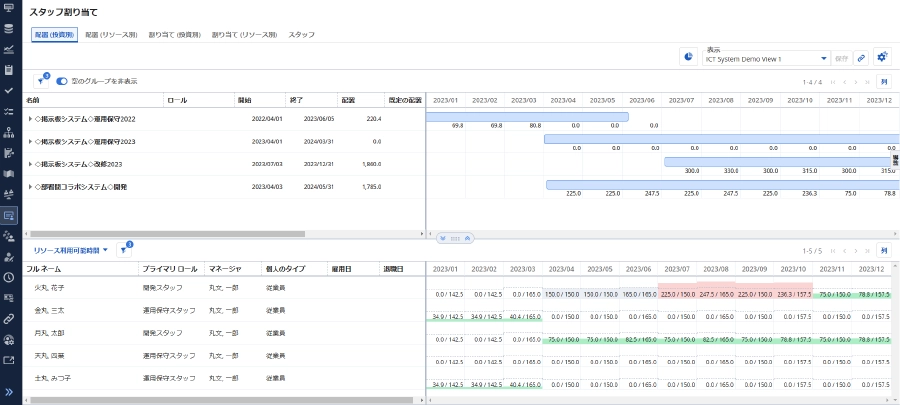Click the link icon beside the save button
Viewport: 900px width, 405px height.
pos(861,58)
